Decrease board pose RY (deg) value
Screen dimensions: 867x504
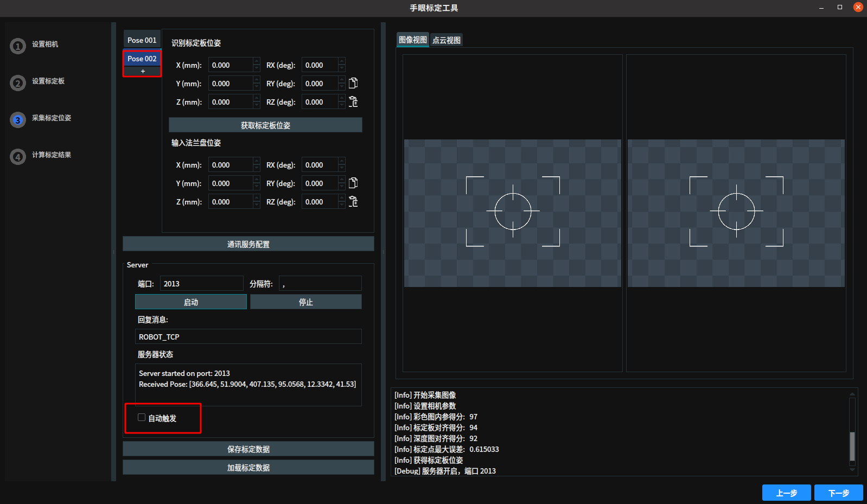pos(342,87)
